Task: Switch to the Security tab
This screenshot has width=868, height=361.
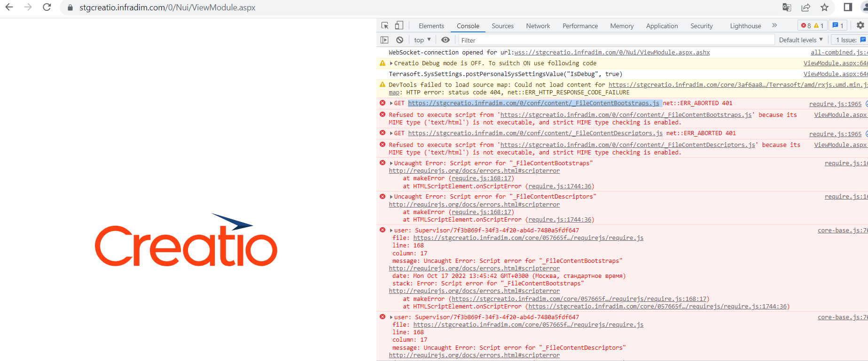Action: pos(701,26)
